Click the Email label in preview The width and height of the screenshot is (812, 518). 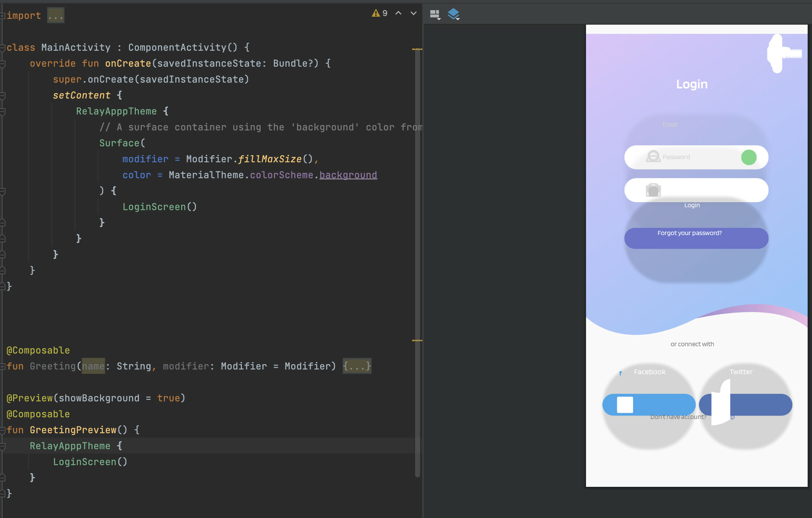click(670, 125)
